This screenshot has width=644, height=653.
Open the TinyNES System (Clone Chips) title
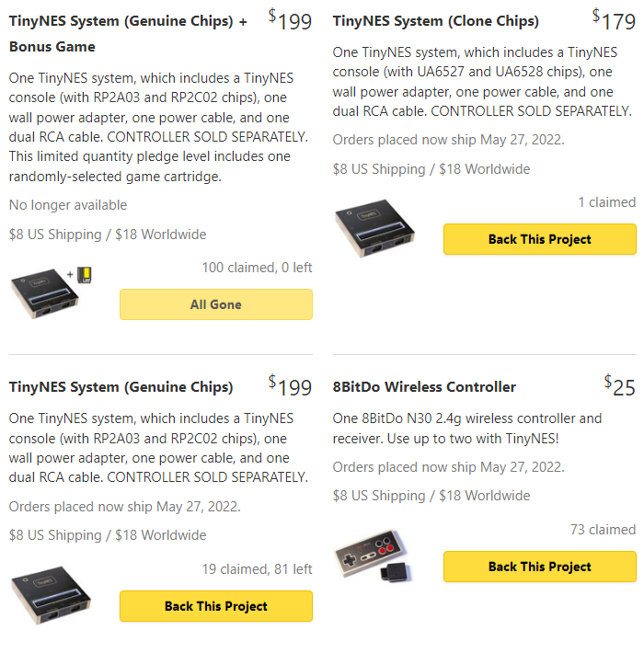coord(435,20)
